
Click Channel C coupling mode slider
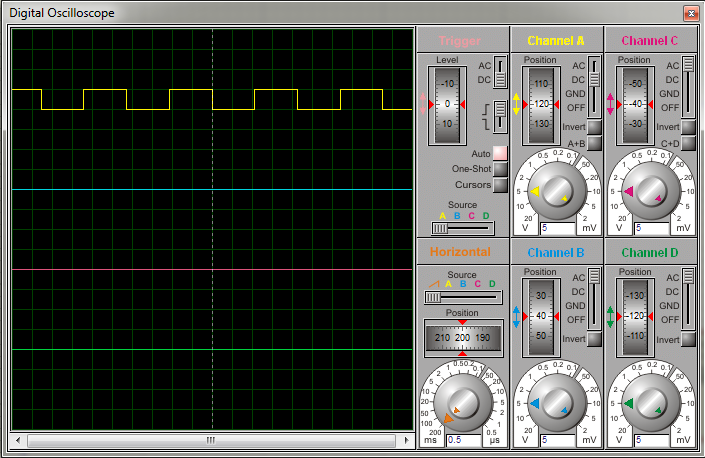(688, 86)
